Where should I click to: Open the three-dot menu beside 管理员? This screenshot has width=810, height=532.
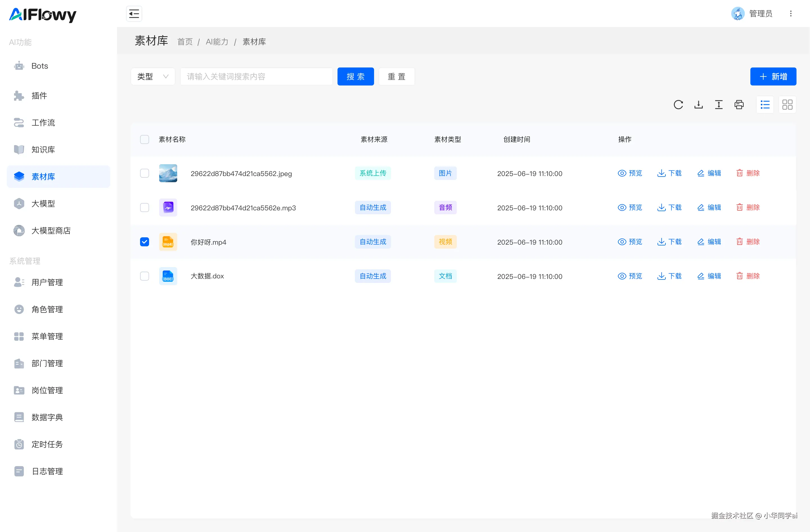click(x=791, y=13)
